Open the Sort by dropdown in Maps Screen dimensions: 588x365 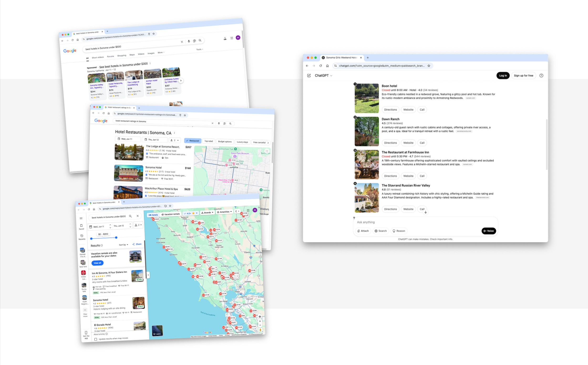pyautogui.click(x=123, y=245)
